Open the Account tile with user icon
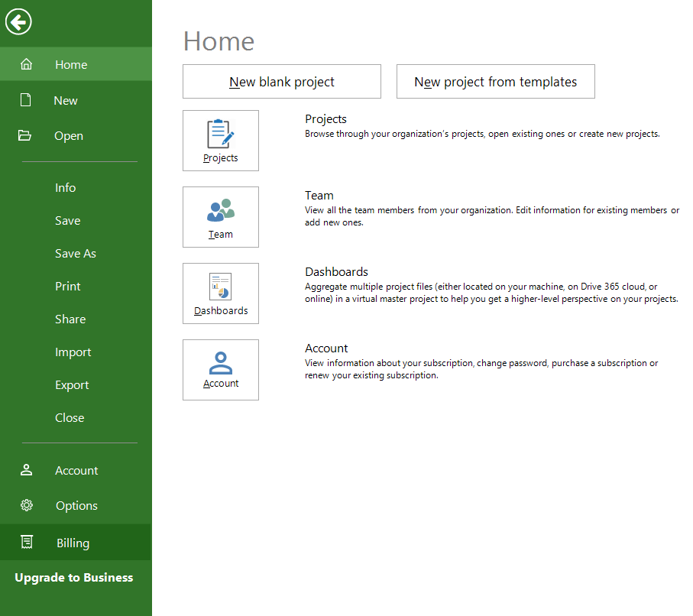Screen dimensions: 693x616 point(221,370)
